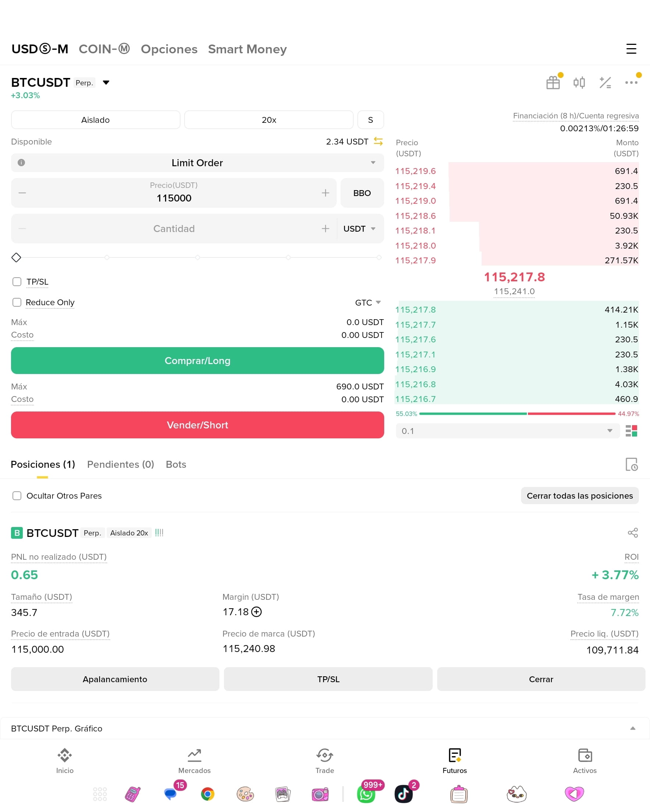Open the 0.1 price grouping dropdown
Viewport: 650px width, 812px height.
coord(508,431)
